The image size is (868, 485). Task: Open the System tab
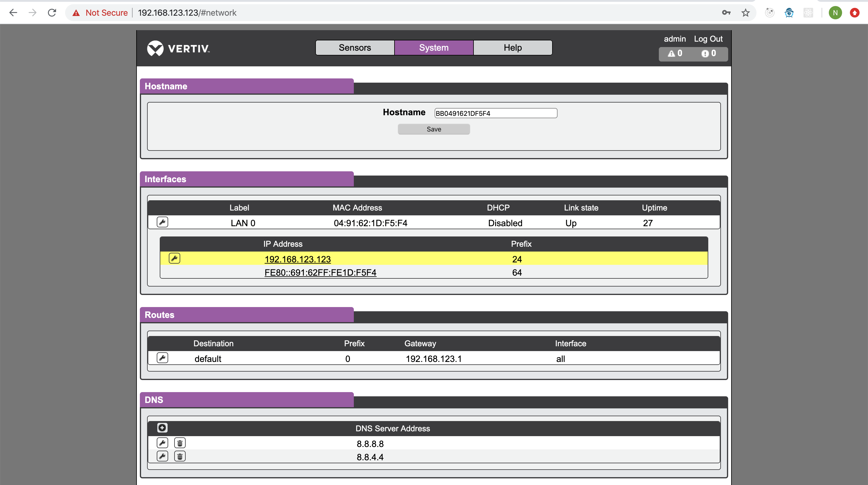pos(434,48)
